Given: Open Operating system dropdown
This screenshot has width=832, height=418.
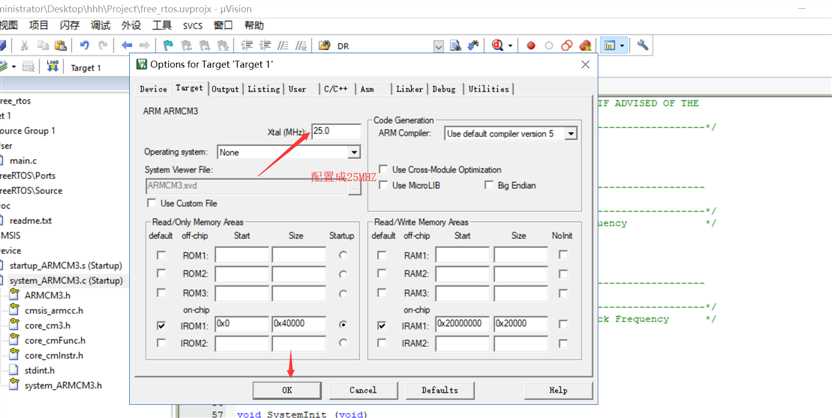Looking at the screenshot, I should [x=354, y=153].
